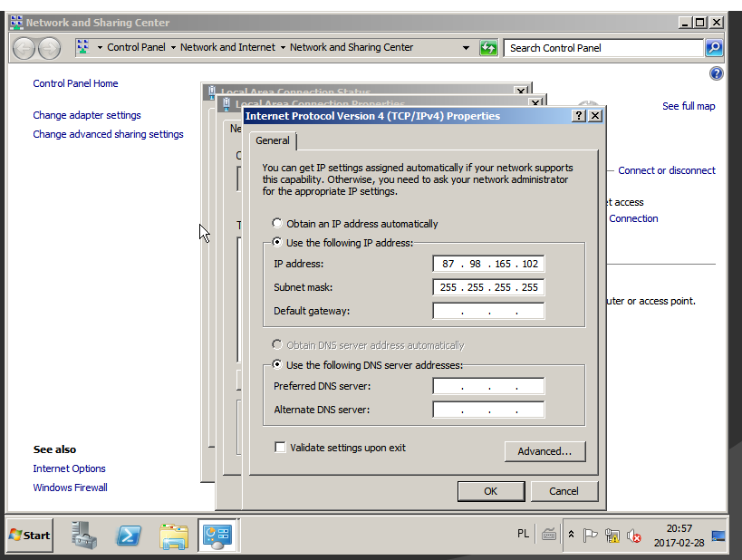Click the Advanced... button

[544, 451]
